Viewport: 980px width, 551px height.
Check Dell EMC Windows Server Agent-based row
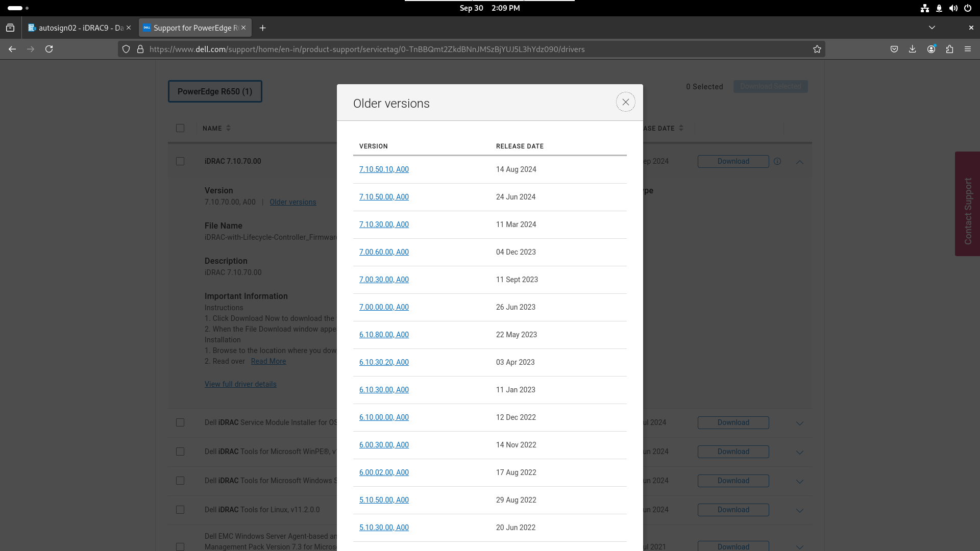pos(180,547)
